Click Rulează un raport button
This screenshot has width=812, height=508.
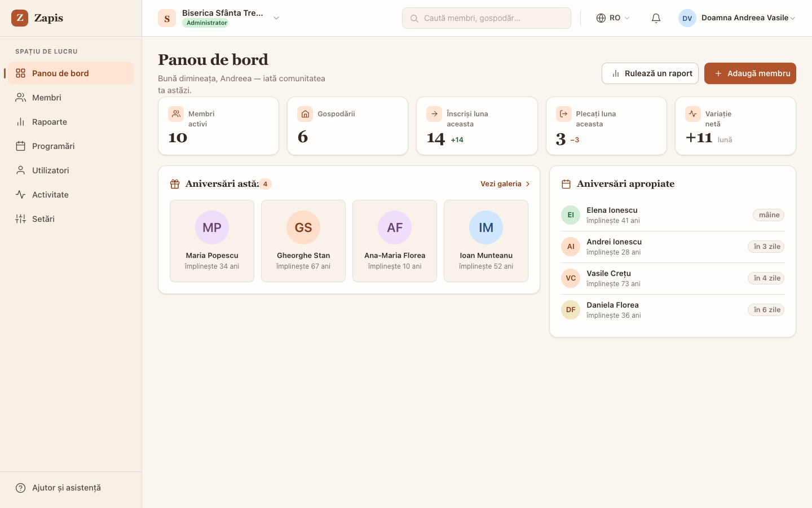[x=650, y=73]
